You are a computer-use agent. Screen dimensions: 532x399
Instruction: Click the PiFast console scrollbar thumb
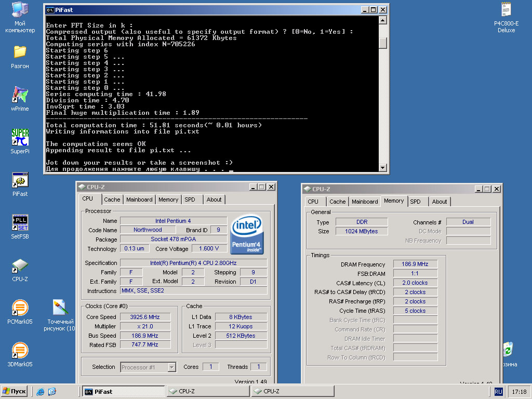pos(382,43)
